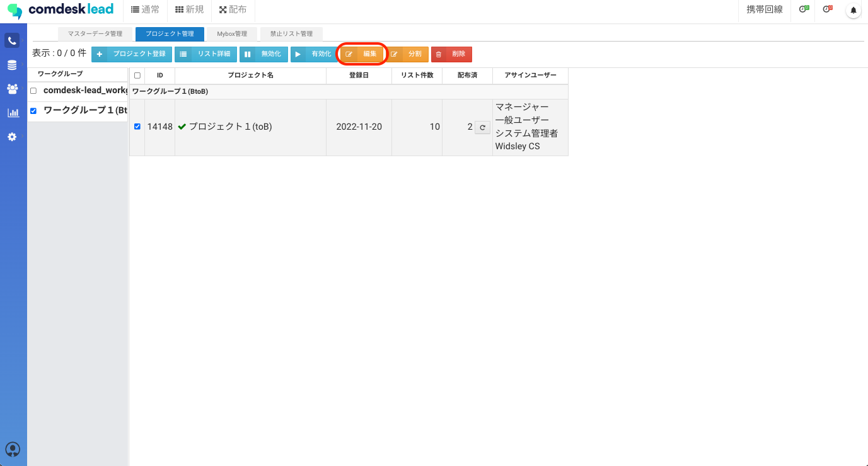
Task: Open the users group sidebar icon
Action: 12,89
